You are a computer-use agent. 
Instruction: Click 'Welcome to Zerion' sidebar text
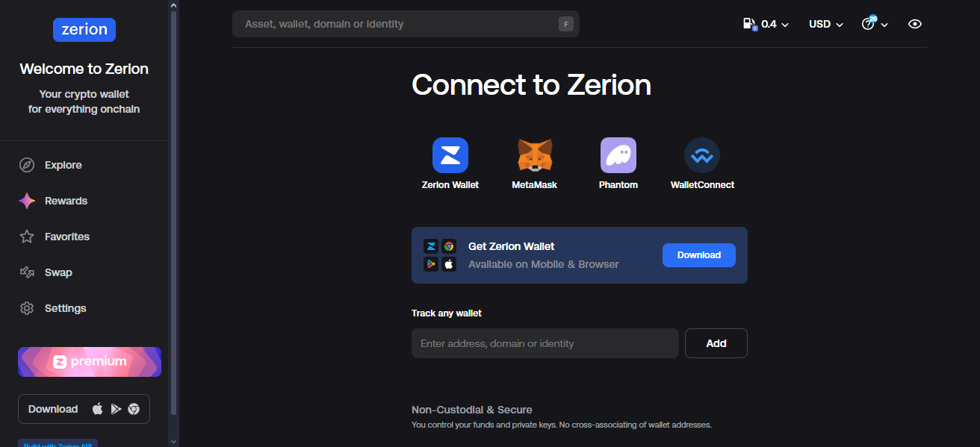84,69
